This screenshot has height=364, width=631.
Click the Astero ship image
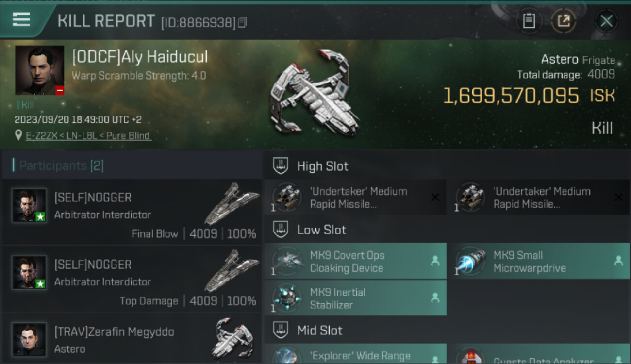tap(315, 93)
